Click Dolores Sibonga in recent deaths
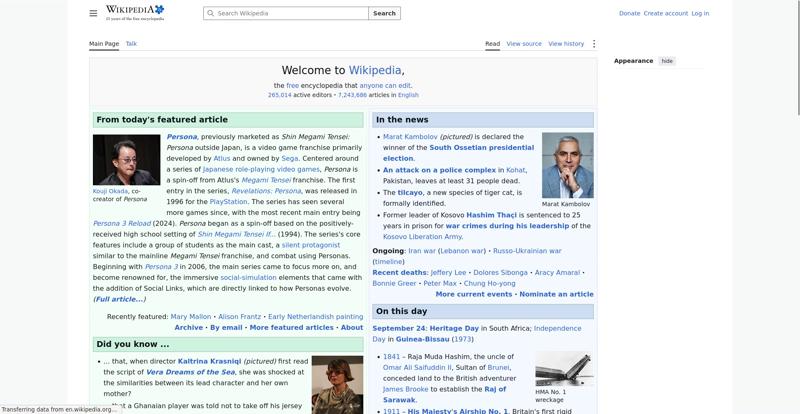The height and width of the screenshot is (414, 800). click(501, 273)
